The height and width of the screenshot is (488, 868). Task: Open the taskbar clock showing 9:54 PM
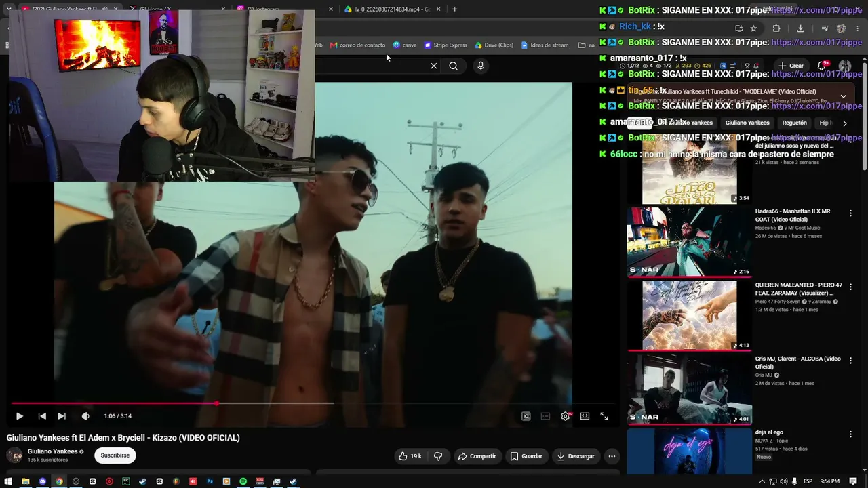830,481
